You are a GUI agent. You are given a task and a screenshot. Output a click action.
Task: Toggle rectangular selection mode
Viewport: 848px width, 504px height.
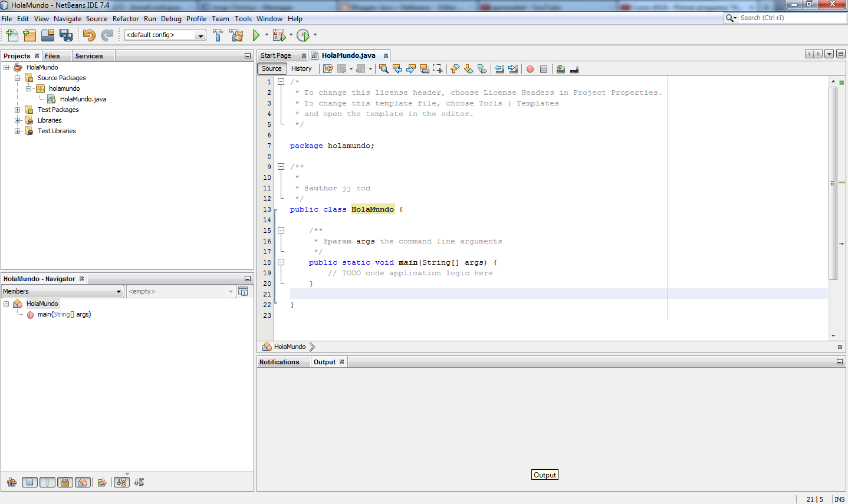tap(438, 69)
